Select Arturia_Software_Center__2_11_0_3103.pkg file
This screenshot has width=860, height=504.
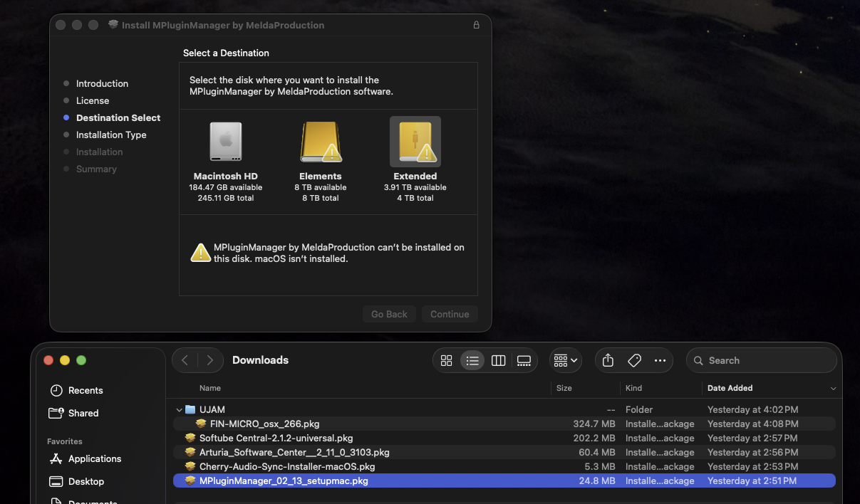tap(504, 452)
